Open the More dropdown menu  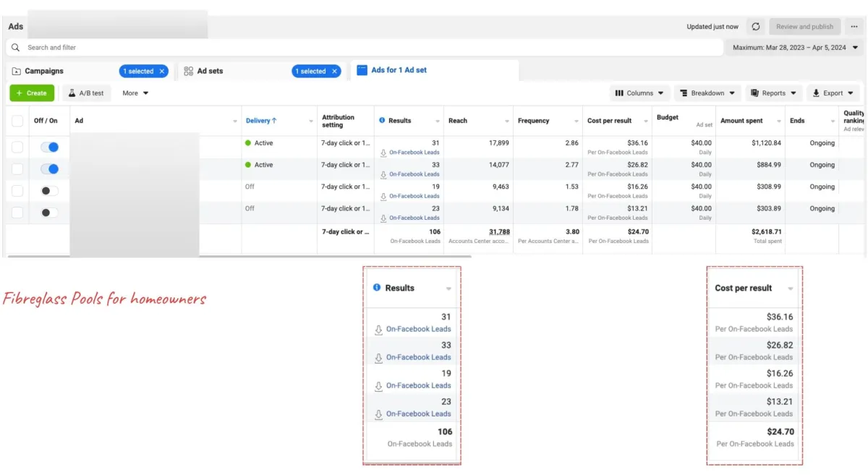pyautogui.click(x=135, y=93)
